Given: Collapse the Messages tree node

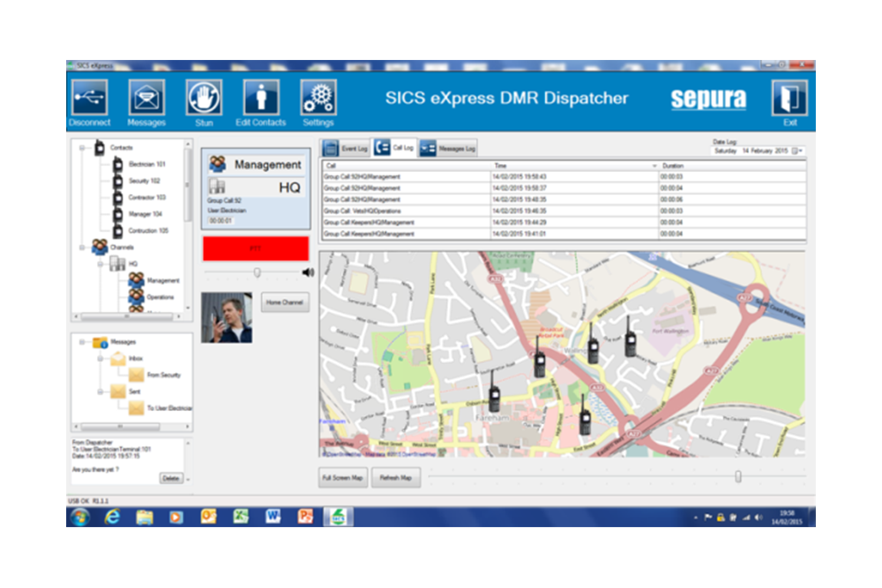Looking at the screenshot, I should click(82, 342).
